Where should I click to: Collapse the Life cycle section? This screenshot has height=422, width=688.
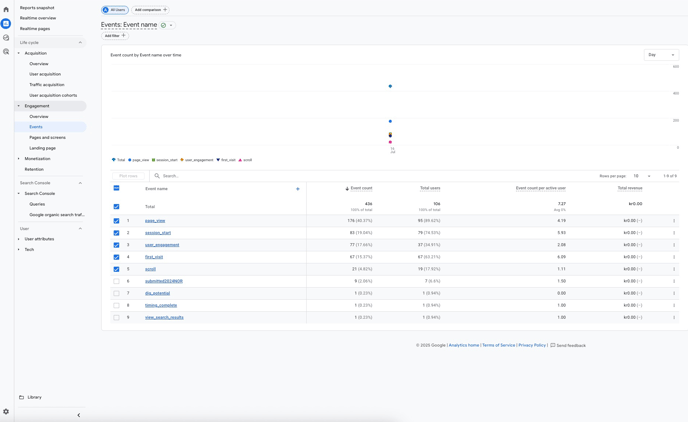click(x=80, y=43)
